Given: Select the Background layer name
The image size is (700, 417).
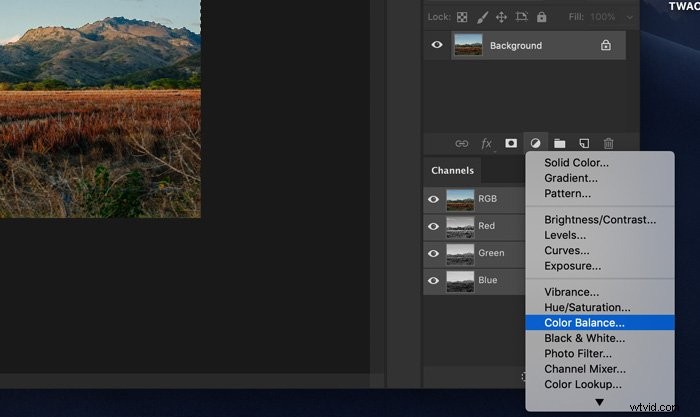Looking at the screenshot, I should pyautogui.click(x=516, y=46).
